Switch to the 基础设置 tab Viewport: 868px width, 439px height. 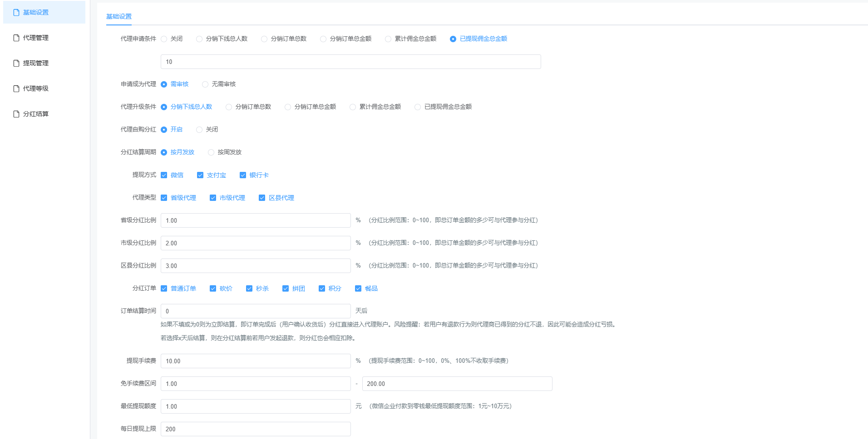click(119, 16)
